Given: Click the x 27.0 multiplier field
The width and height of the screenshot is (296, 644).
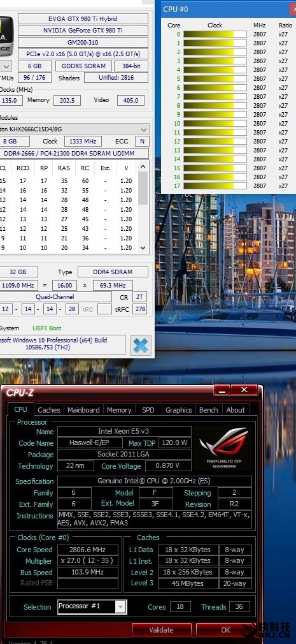Looking at the screenshot, I should coord(88,561).
